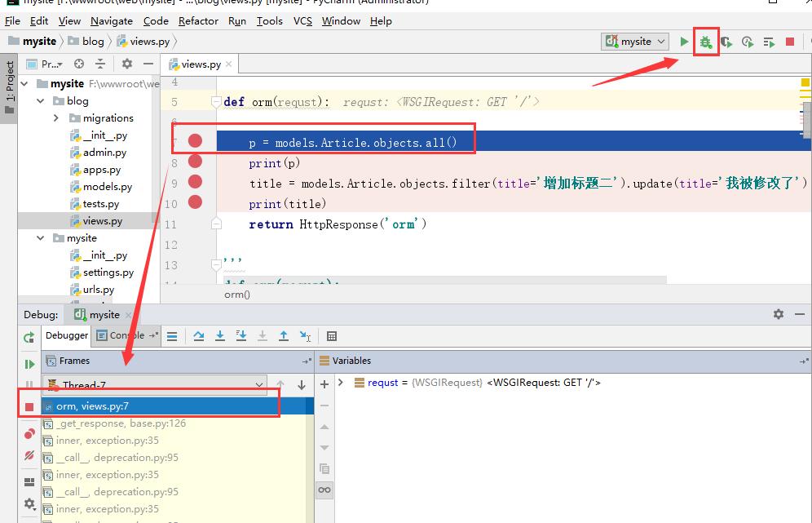This screenshot has width=812, height=523.
Task: Open Debug panel settings gear at right
Action: (779, 314)
